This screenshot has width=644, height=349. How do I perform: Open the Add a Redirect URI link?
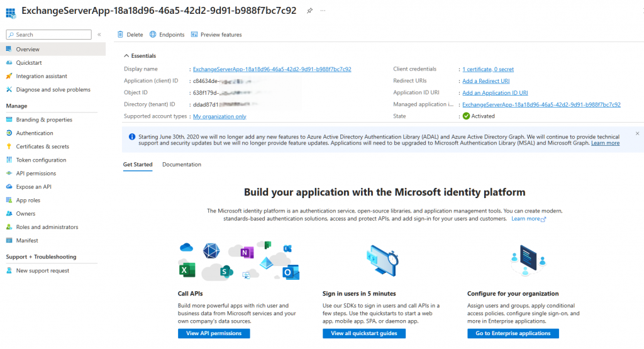click(486, 81)
